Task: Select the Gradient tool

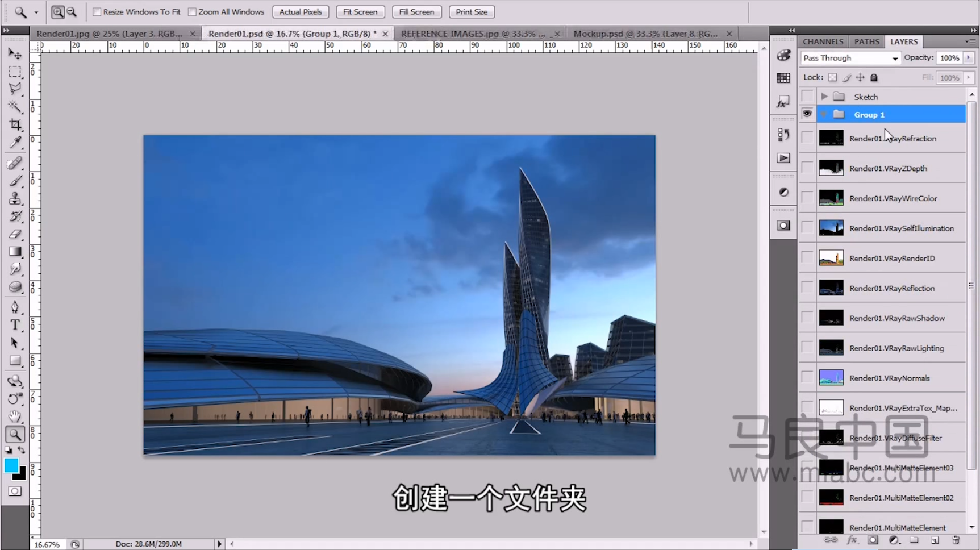Action: (15, 252)
